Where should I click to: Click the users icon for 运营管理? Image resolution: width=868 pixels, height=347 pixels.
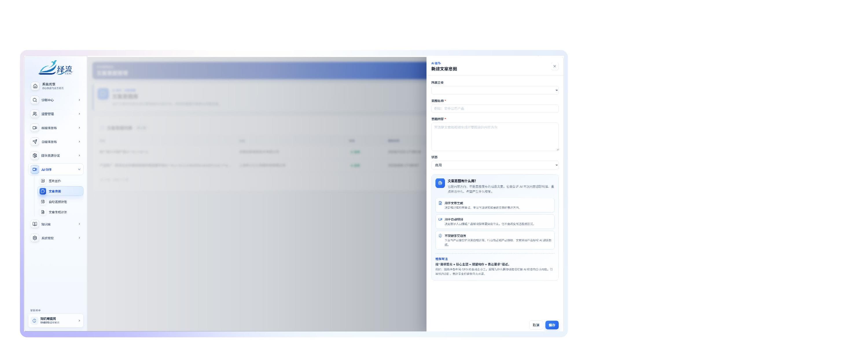tap(35, 114)
